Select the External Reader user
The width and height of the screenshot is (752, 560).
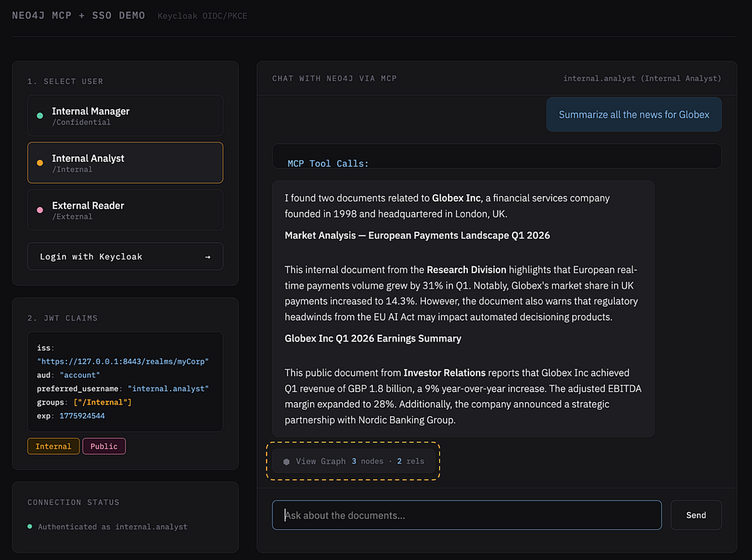pyautogui.click(x=125, y=210)
